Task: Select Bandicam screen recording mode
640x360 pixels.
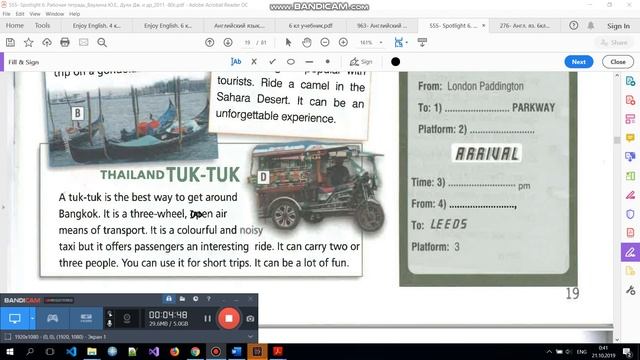Action: coord(15,318)
